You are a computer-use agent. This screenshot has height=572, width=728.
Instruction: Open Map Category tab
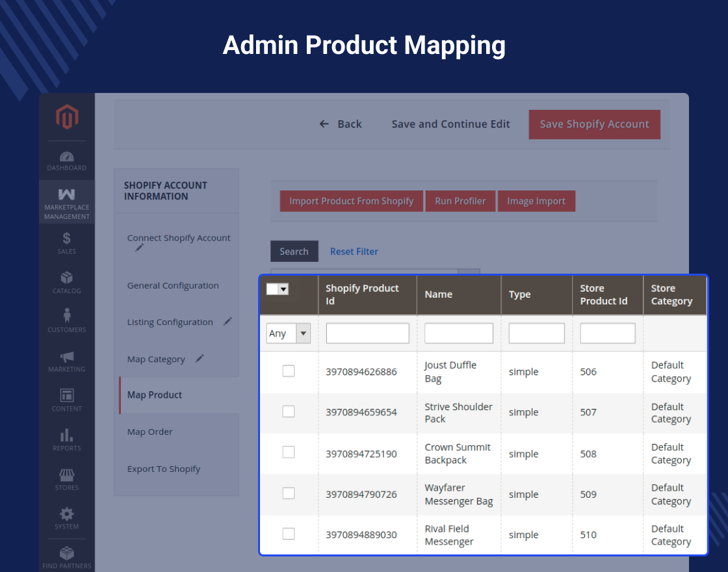click(x=156, y=359)
